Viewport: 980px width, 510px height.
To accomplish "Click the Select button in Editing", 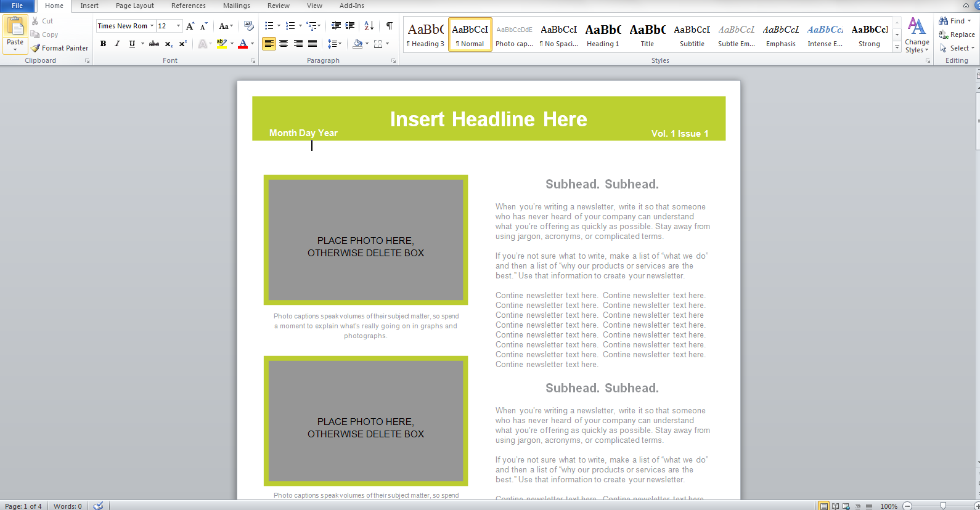I will pos(957,48).
